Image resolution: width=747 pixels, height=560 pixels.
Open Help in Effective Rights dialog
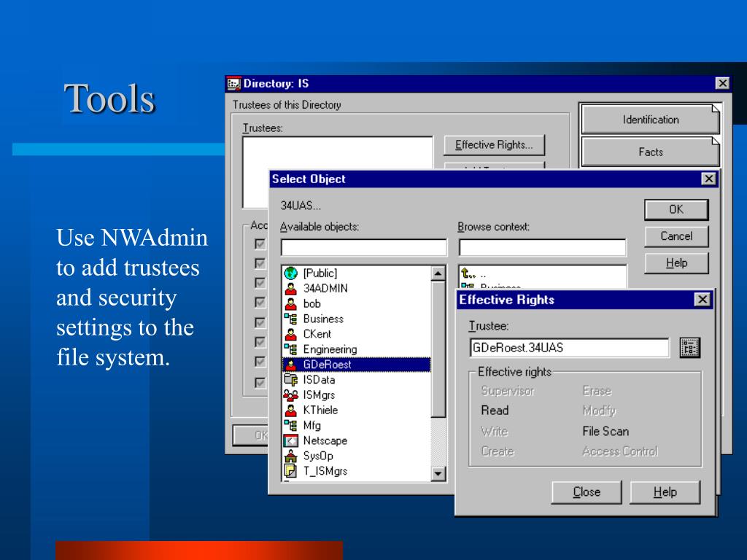click(x=665, y=492)
